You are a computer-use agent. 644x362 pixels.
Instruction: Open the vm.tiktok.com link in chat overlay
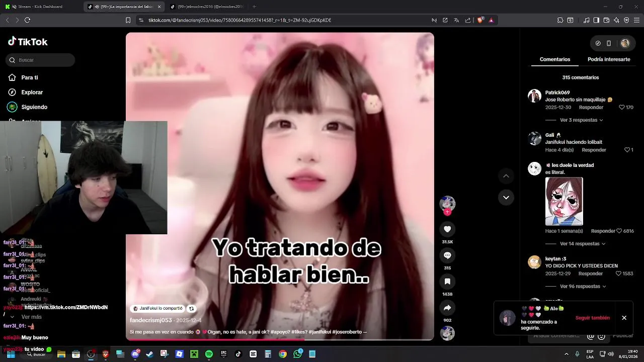66,307
